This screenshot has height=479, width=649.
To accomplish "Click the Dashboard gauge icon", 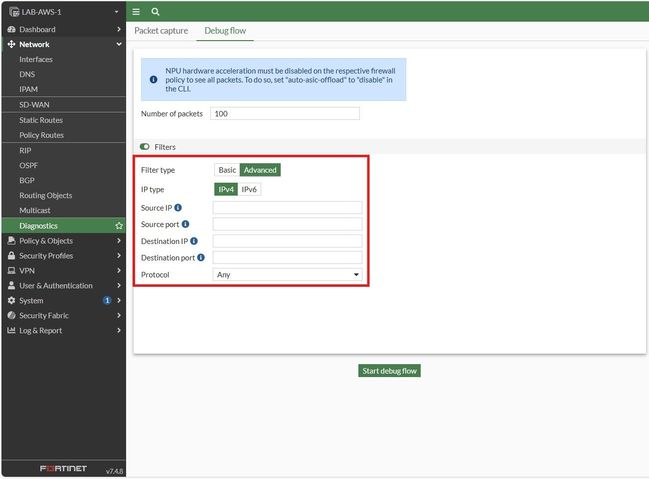I will [12, 29].
